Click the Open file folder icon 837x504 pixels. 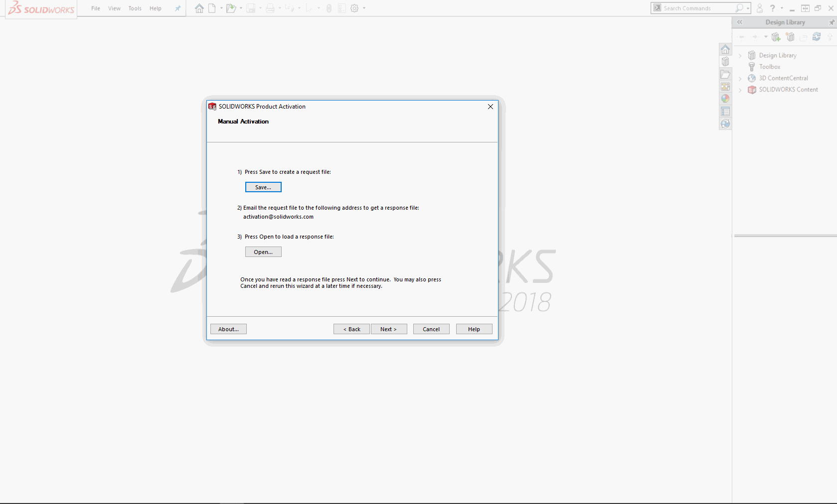[x=230, y=8]
